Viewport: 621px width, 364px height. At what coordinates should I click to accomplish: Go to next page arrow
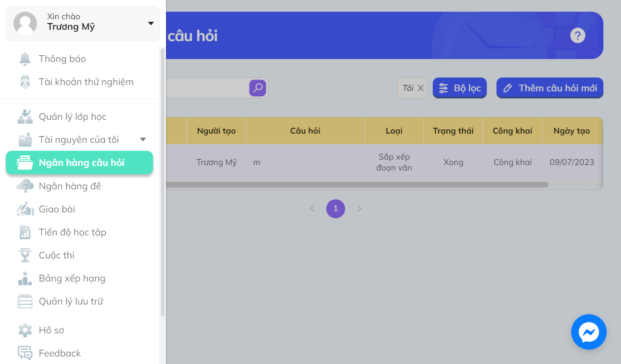pos(359,209)
